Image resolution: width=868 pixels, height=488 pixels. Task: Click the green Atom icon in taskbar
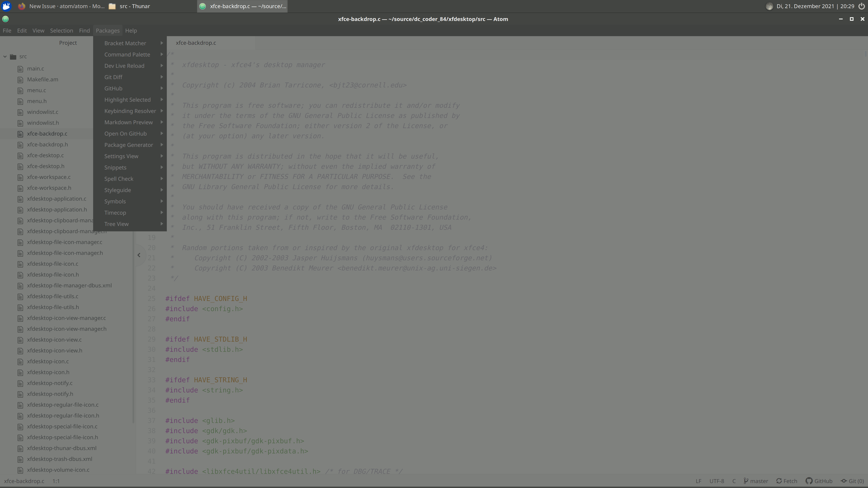(202, 6)
